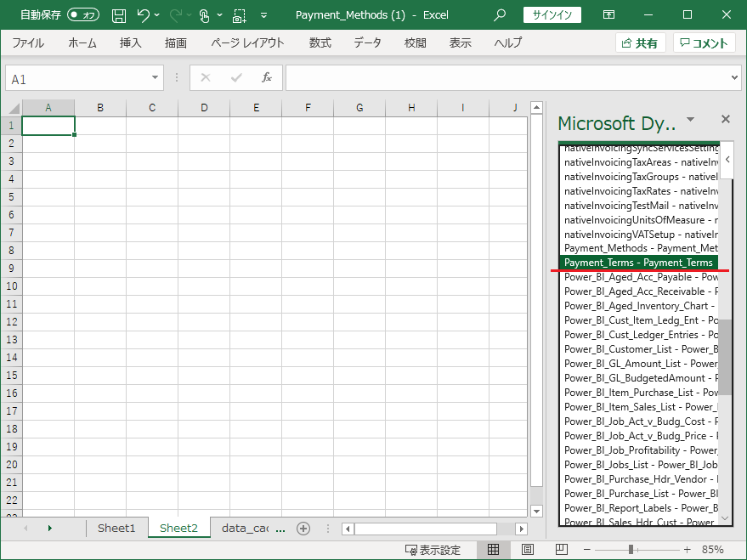This screenshot has height=560, width=747.
Task: Open the 挿入 tab
Action: 131,42
